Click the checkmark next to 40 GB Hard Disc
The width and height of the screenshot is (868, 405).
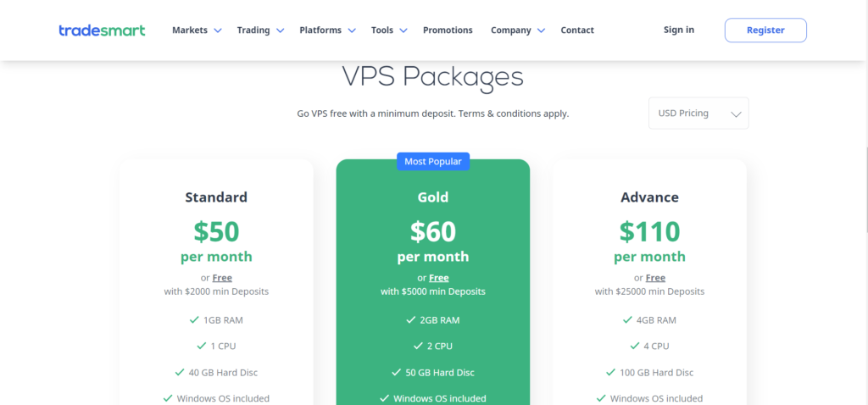pos(180,372)
